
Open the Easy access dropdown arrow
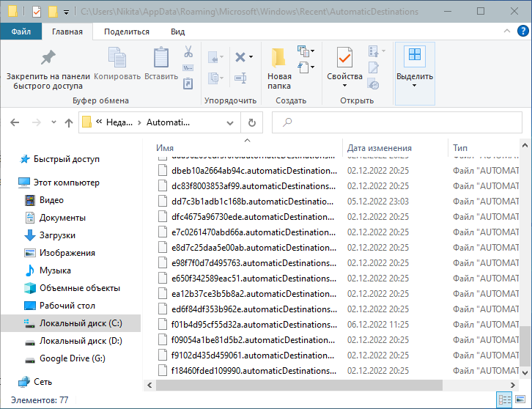[x=312, y=67]
